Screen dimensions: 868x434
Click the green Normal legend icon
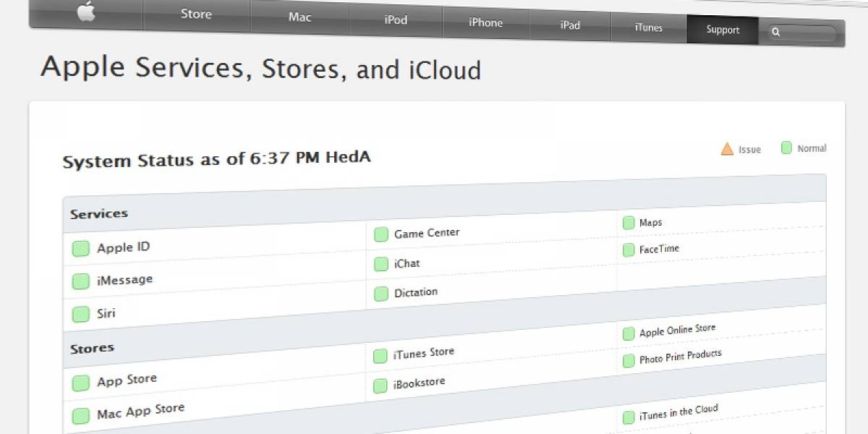pyautogui.click(x=786, y=148)
